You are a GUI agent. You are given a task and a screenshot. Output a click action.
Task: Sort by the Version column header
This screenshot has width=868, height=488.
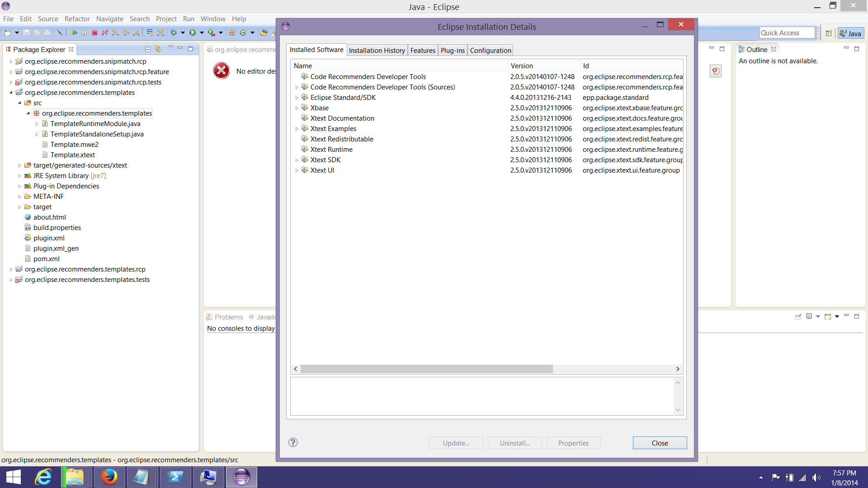click(544, 66)
